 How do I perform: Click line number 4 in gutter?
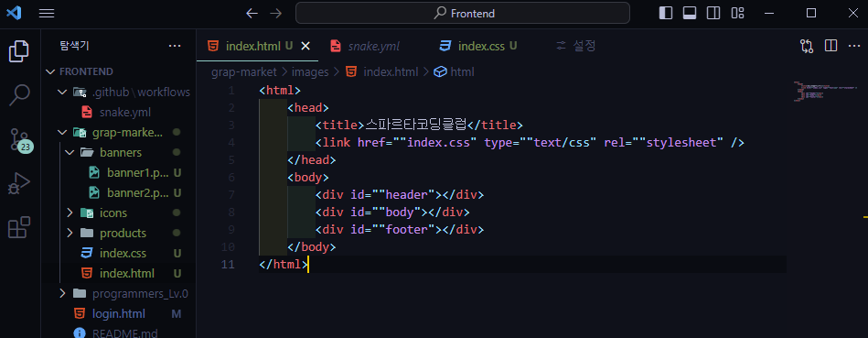[230, 142]
